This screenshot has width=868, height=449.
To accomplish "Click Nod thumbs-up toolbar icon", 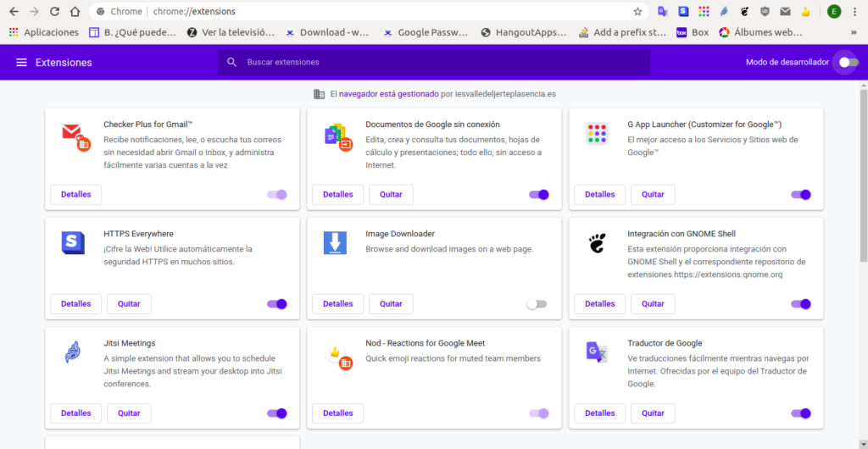I will pyautogui.click(x=805, y=11).
